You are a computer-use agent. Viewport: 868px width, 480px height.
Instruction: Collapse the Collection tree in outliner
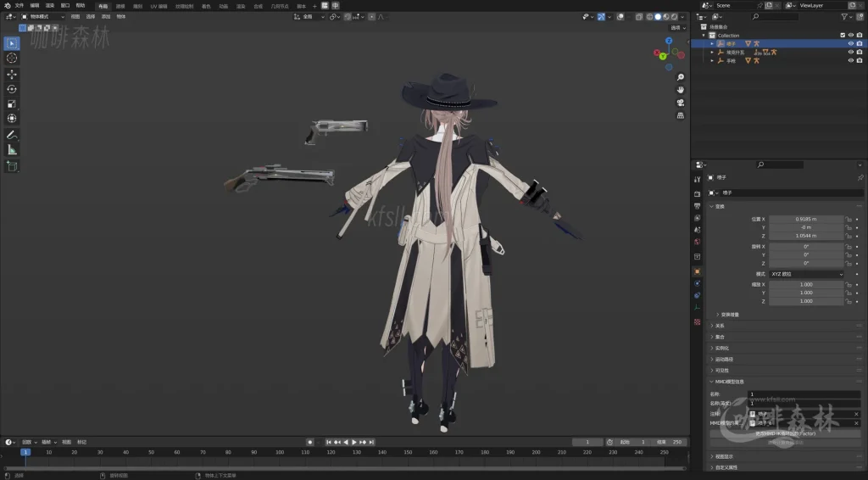pos(704,36)
